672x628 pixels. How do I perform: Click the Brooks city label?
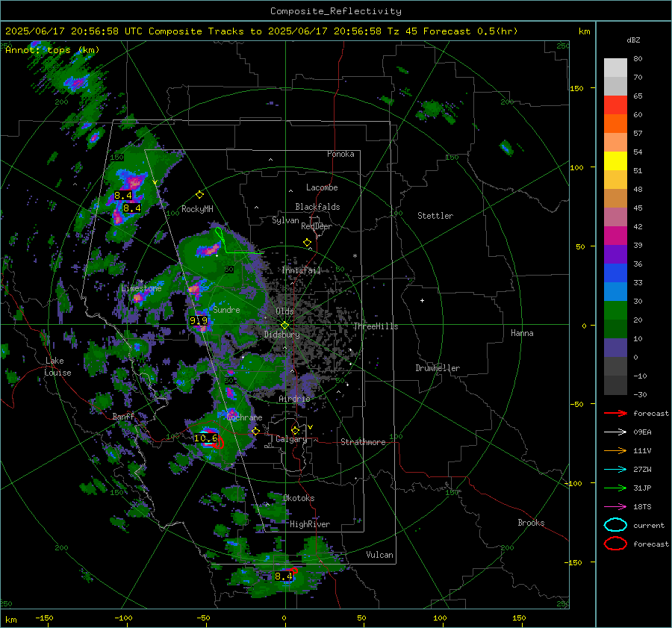pos(531,523)
